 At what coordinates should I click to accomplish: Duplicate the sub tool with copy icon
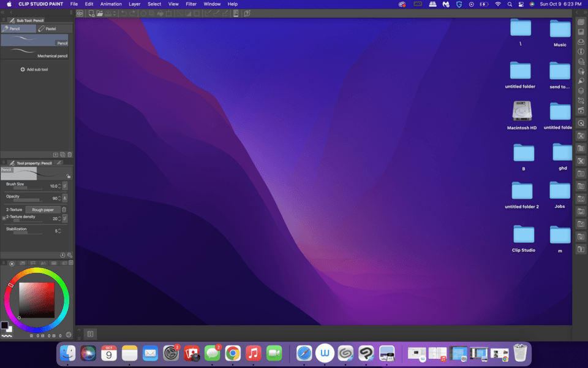pos(62,155)
